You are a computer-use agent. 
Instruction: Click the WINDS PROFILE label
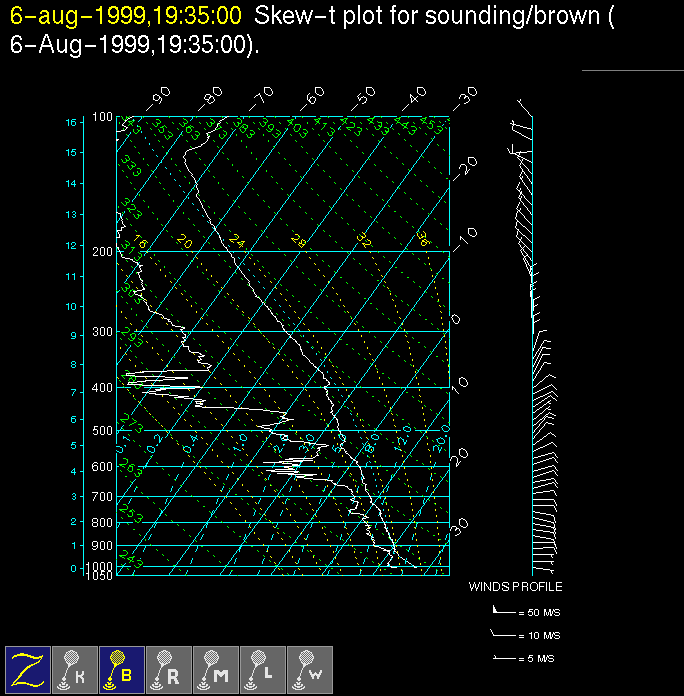[x=515, y=587]
